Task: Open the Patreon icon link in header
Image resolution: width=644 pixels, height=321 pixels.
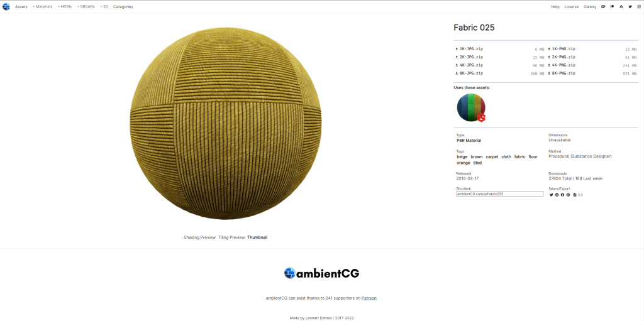Action: coord(613,6)
